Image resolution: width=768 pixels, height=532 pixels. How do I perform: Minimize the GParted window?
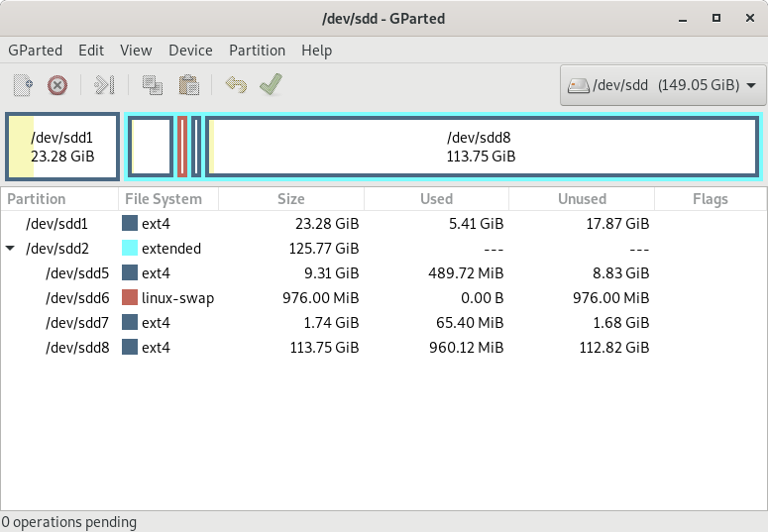point(683,19)
